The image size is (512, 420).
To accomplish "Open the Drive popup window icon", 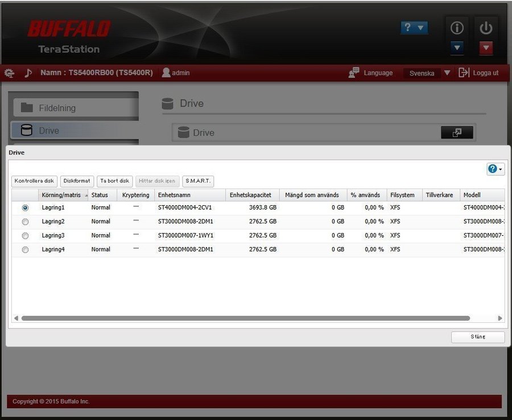I will click(457, 132).
